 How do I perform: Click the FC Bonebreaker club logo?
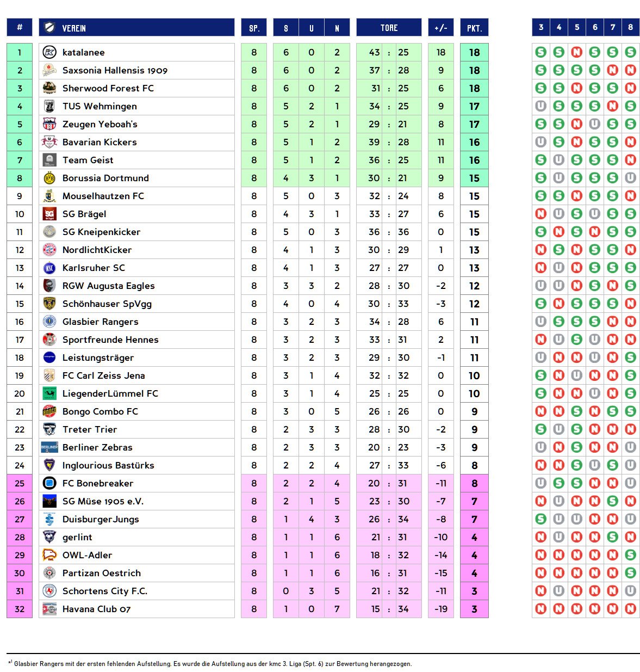click(x=49, y=483)
